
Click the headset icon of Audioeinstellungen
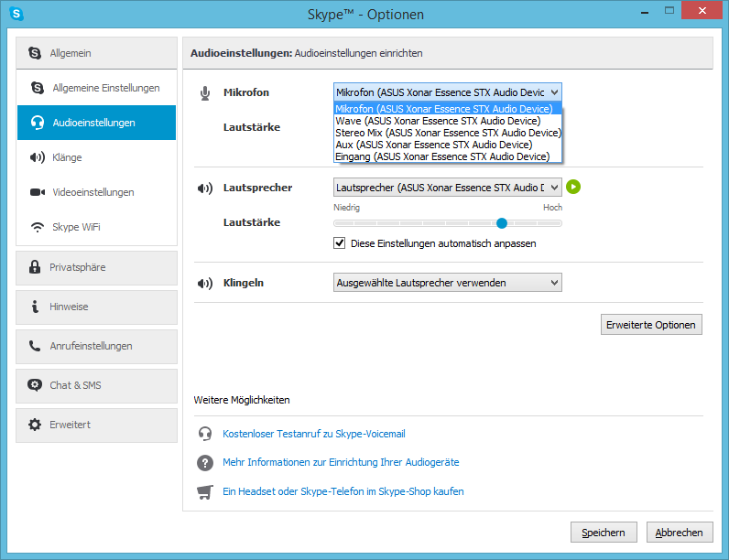[x=38, y=123]
